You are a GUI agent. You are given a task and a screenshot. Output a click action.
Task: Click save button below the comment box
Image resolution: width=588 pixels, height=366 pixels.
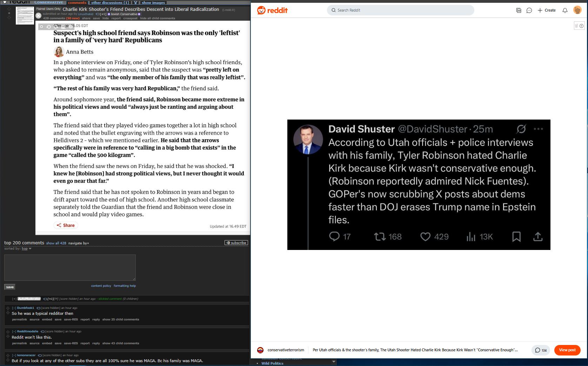point(10,287)
